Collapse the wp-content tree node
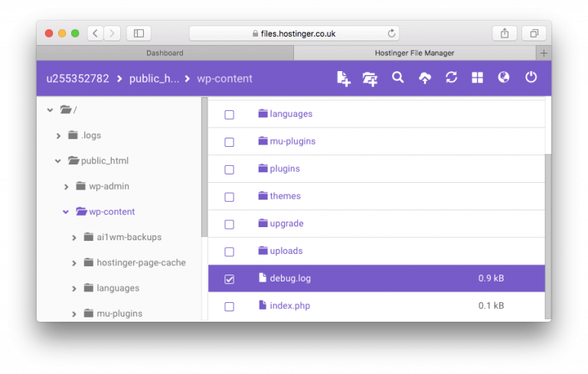The image size is (588, 374). click(x=66, y=212)
